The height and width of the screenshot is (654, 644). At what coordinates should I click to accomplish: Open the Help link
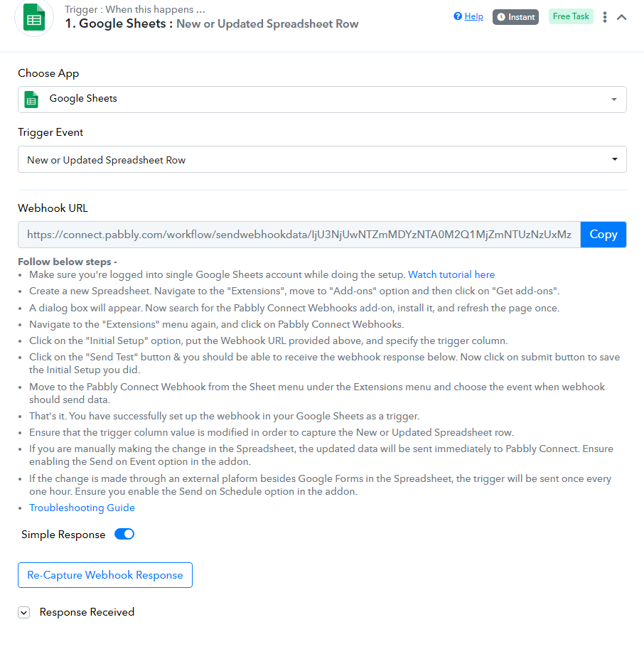474,16
